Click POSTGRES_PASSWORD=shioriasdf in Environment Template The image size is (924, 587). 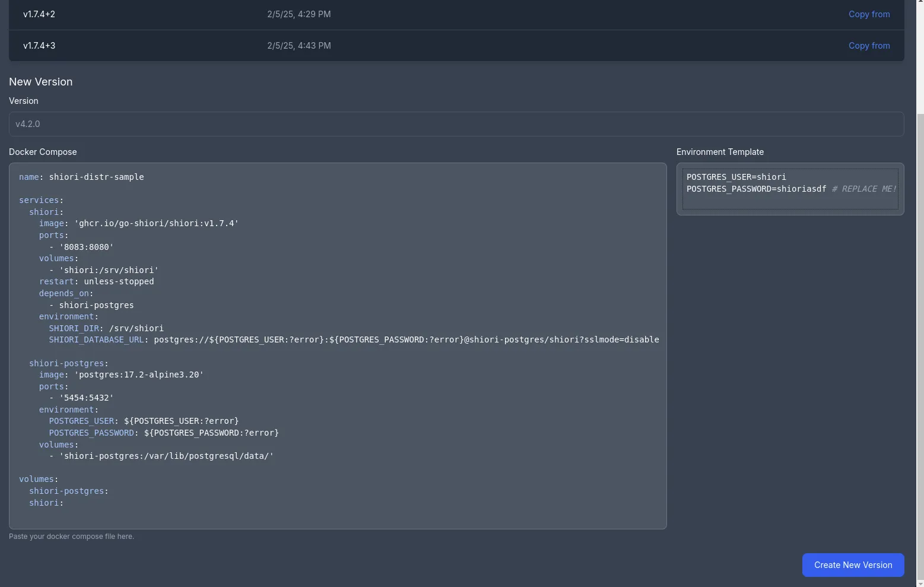click(756, 189)
